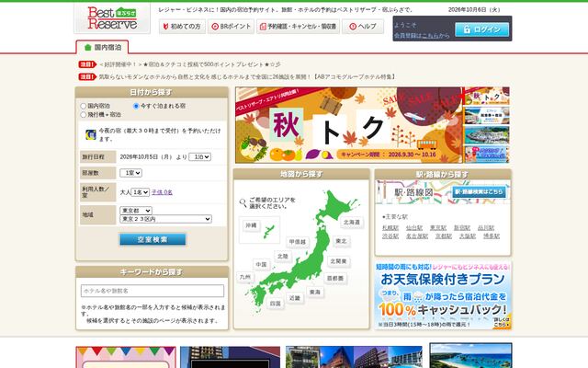Select the 今すぐ泊まれる宿 radio button
588x368 pixels.
(136, 107)
